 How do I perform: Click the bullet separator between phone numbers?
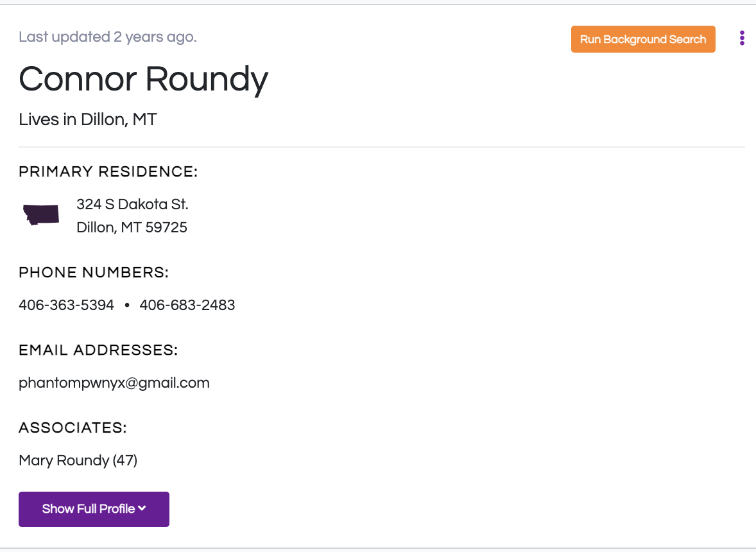pos(127,305)
